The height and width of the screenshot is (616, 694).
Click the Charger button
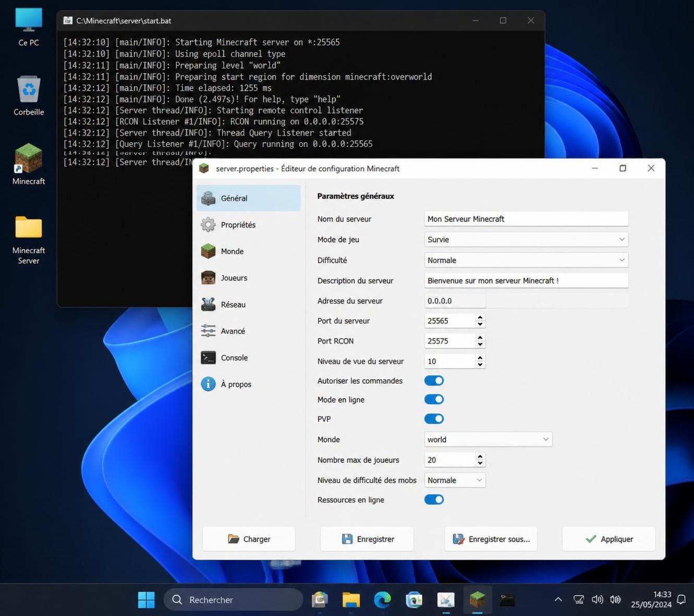[x=249, y=539]
